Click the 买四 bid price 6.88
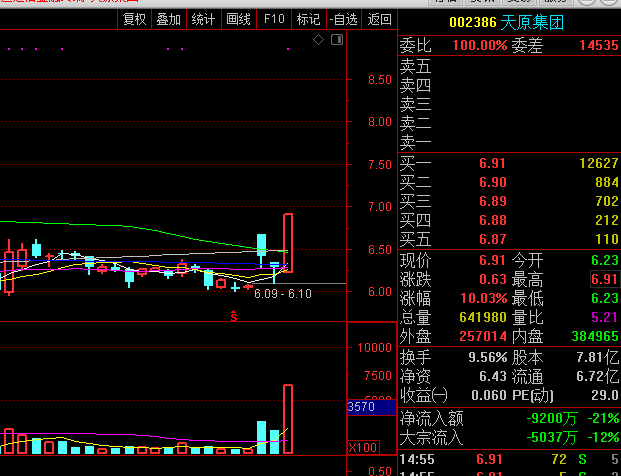This screenshot has width=621, height=476. tap(493, 220)
